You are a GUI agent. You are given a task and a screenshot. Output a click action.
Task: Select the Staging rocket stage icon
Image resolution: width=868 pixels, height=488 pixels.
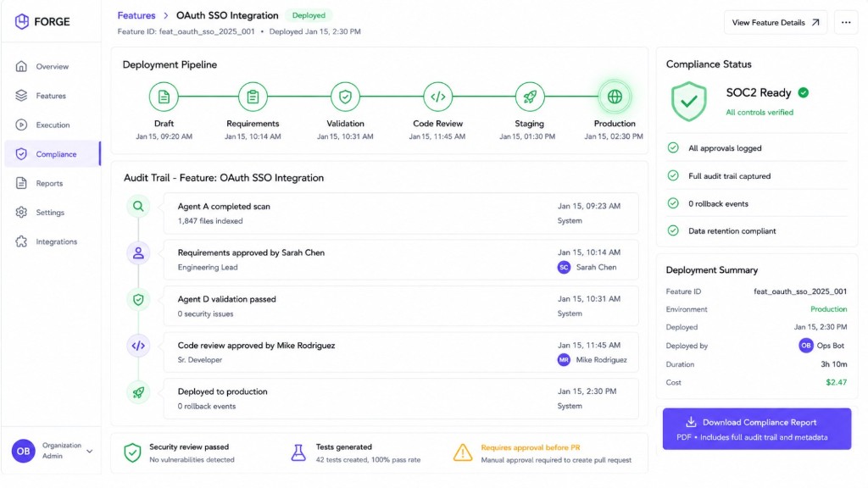click(x=530, y=97)
